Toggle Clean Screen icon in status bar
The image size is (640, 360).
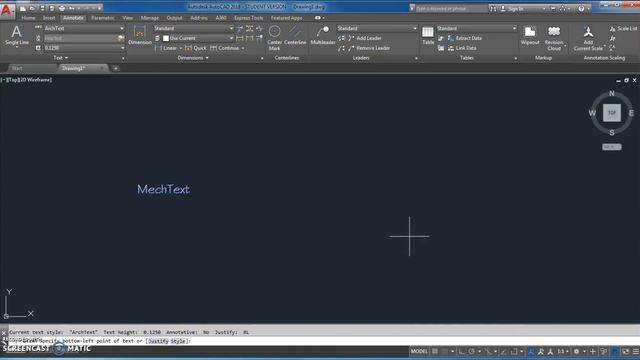pos(626,351)
